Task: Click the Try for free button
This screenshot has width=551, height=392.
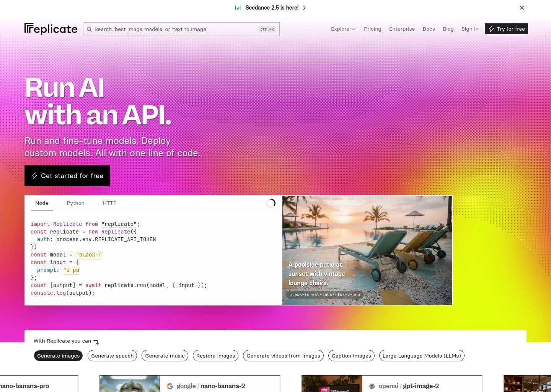Action: 506,29
